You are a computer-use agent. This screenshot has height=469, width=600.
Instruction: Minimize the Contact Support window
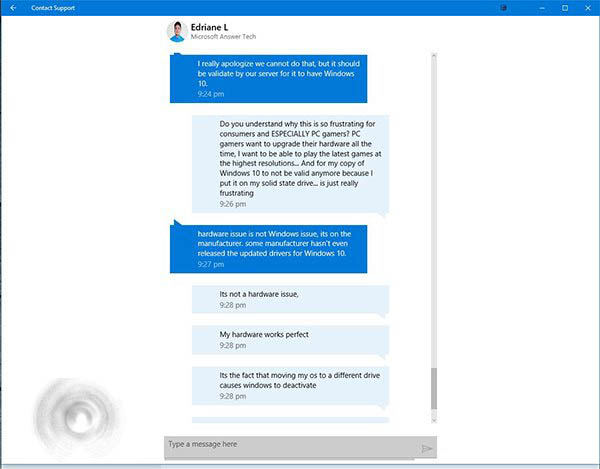542,8
